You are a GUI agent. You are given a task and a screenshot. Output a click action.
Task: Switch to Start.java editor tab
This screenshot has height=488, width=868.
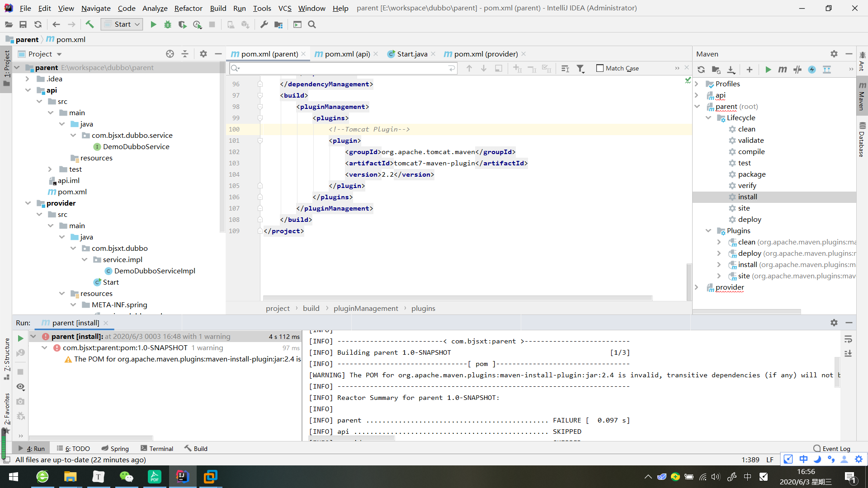412,54
